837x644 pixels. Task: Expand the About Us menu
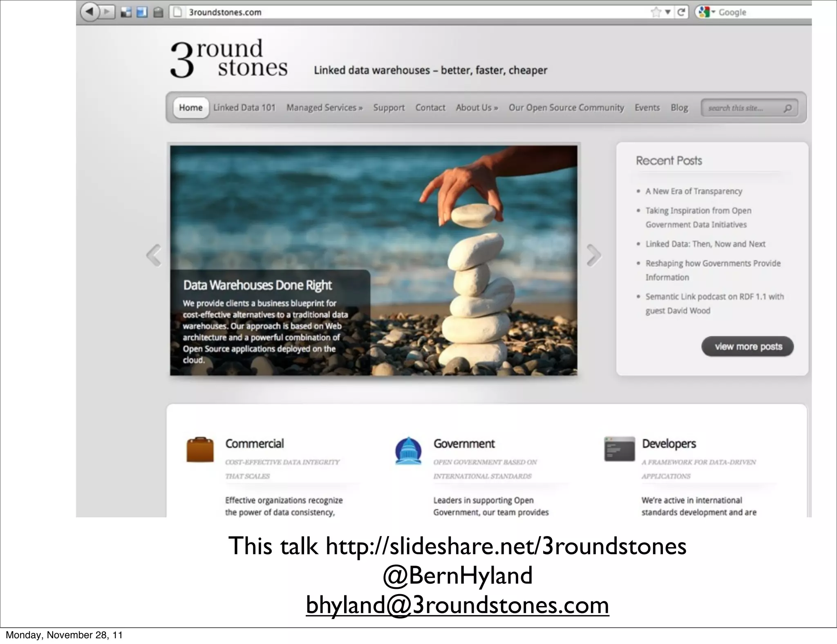pyautogui.click(x=477, y=107)
